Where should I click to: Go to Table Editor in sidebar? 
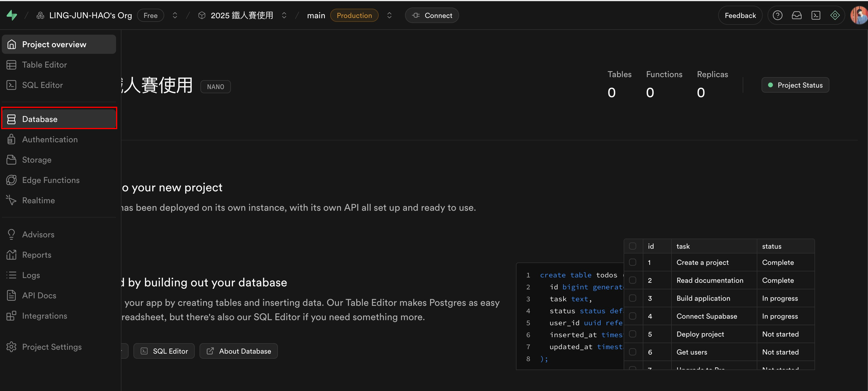[x=44, y=65]
